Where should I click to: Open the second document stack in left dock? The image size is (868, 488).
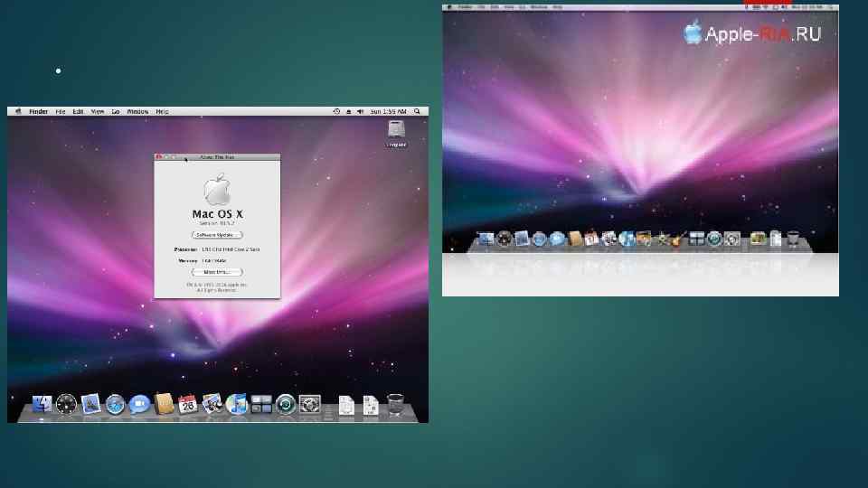(x=371, y=405)
